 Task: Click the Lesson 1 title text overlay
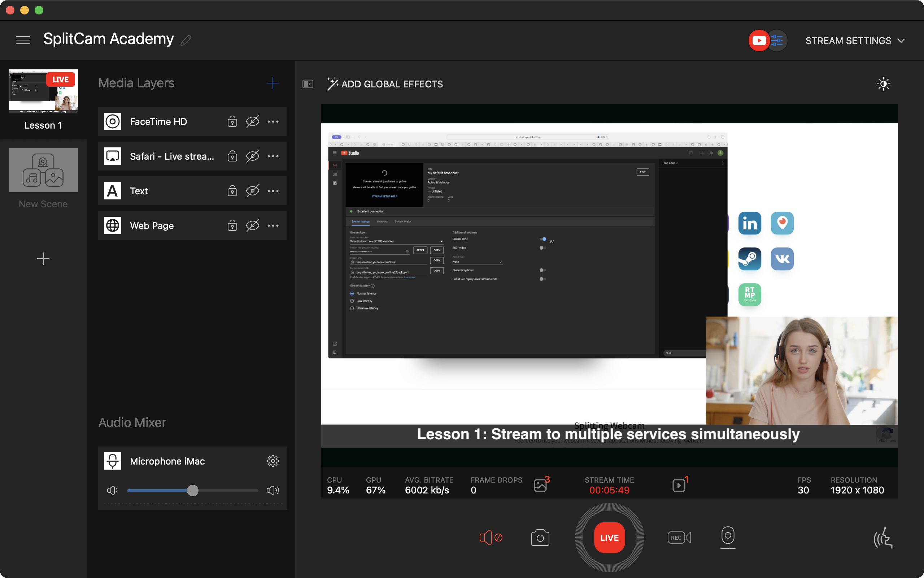pos(609,434)
